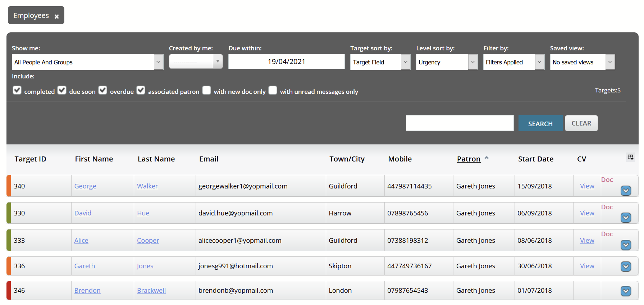Image resolution: width=644 pixels, height=305 pixels.
Task: Click the Due within date field
Action: [x=286, y=62]
